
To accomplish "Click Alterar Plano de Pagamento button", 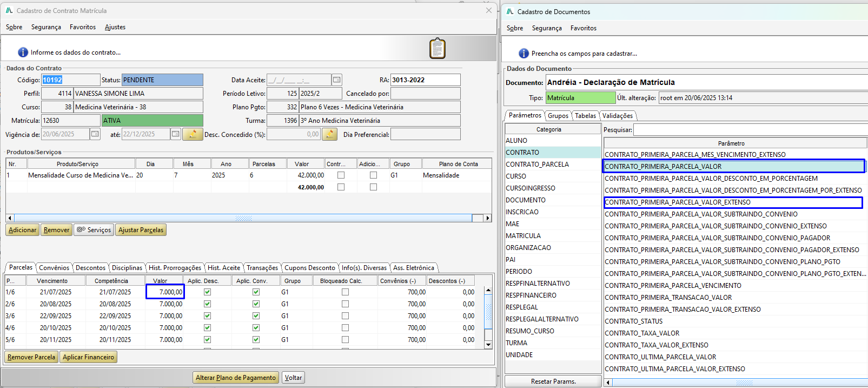I will 236,378.
